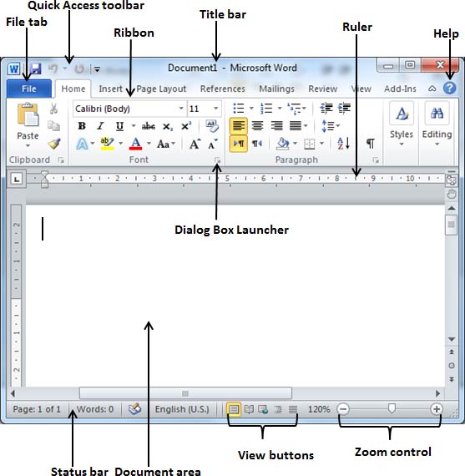Open the Page Layout tab

point(161,89)
